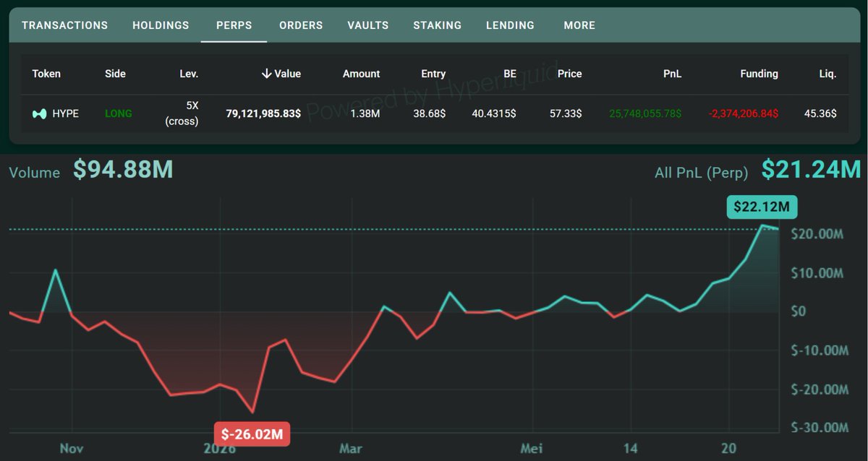Click the Liq. column header
The width and height of the screenshot is (868, 461).
[827, 74]
